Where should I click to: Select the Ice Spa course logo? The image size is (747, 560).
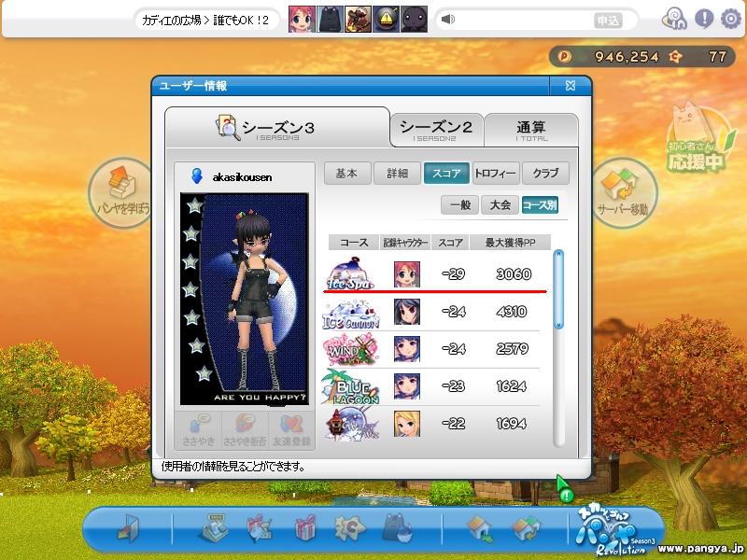tap(351, 274)
